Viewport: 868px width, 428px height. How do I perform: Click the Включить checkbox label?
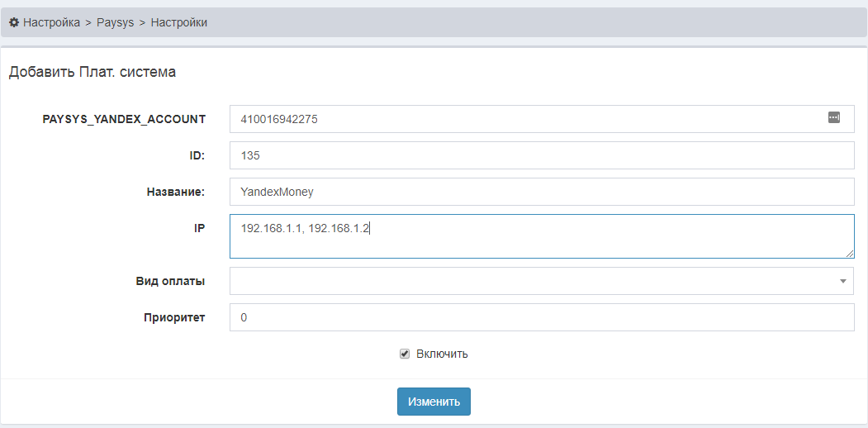(442, 354)
